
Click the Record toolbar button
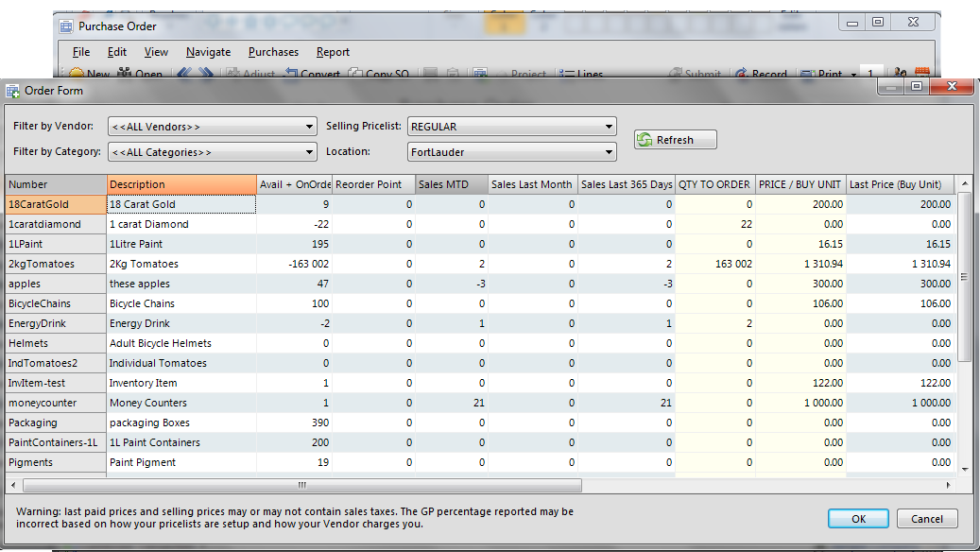tap(762, 74)
